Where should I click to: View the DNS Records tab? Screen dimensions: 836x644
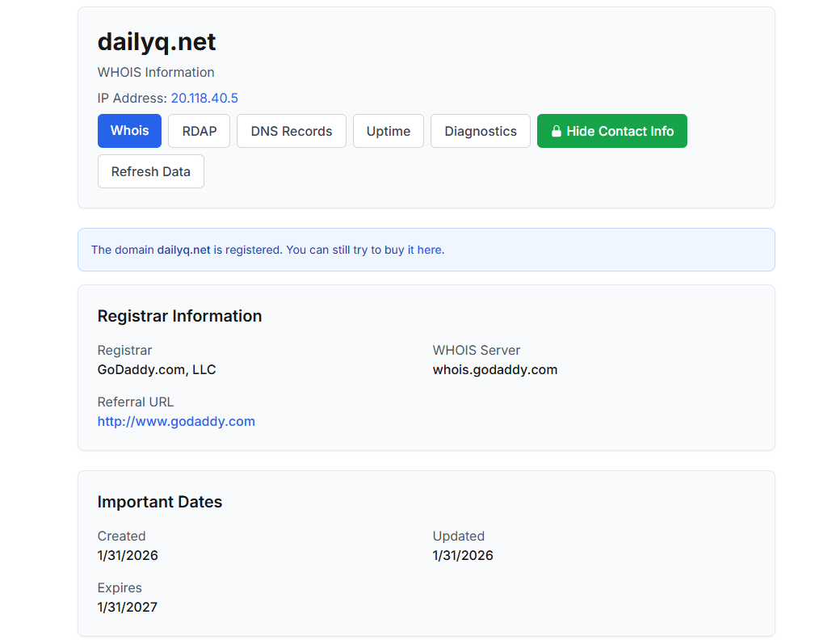point(291,131)
